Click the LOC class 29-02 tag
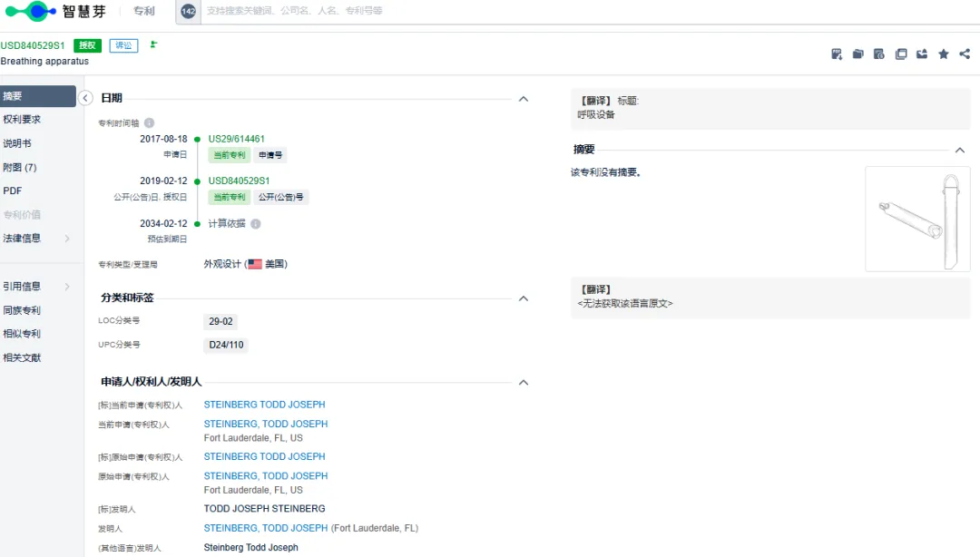 click(220, 321)
